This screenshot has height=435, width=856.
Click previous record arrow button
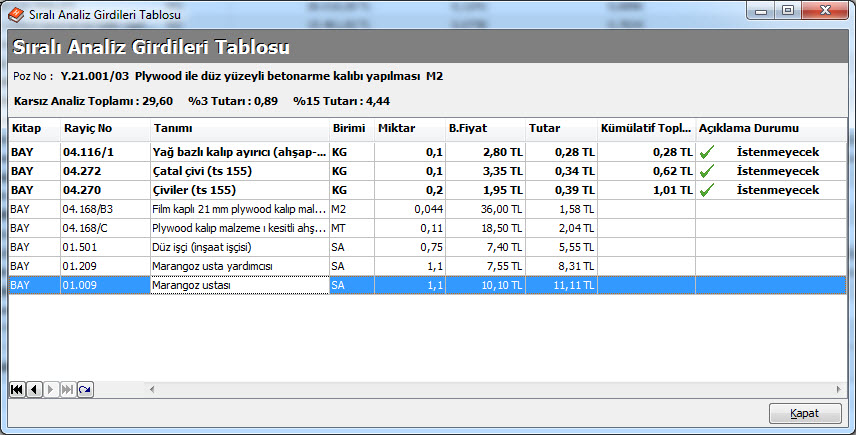coord(33,388)
